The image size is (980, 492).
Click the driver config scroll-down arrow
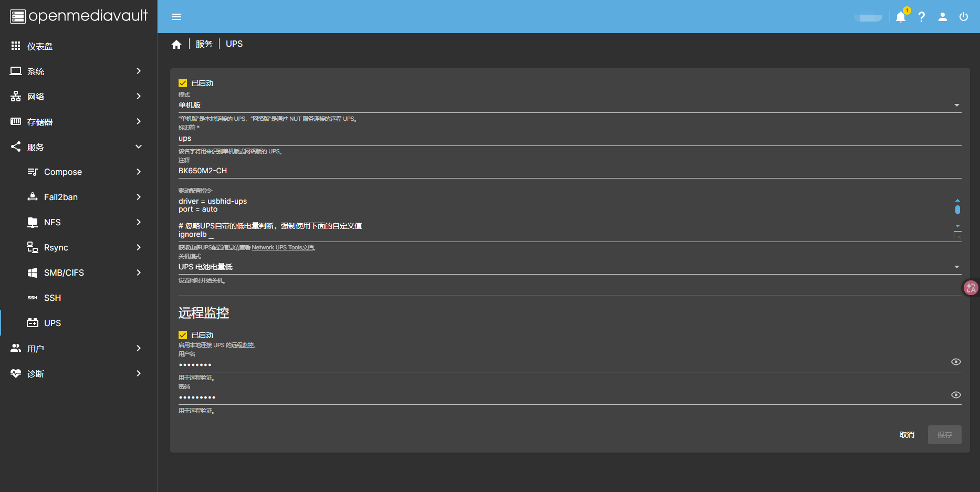(957, 226)
